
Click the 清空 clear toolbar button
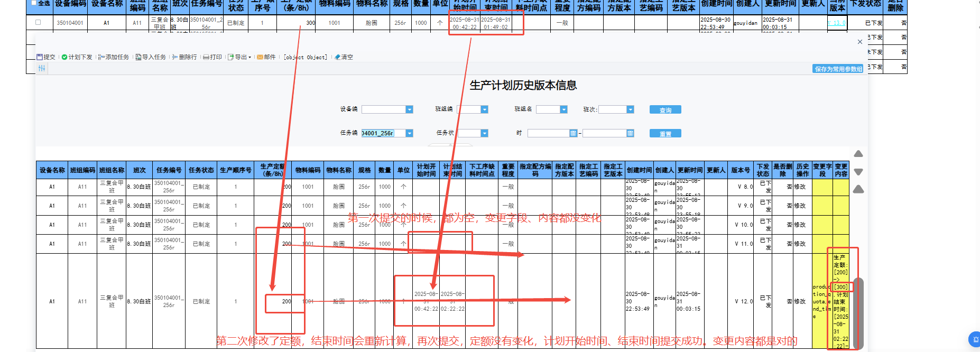(x=344, y=57)
